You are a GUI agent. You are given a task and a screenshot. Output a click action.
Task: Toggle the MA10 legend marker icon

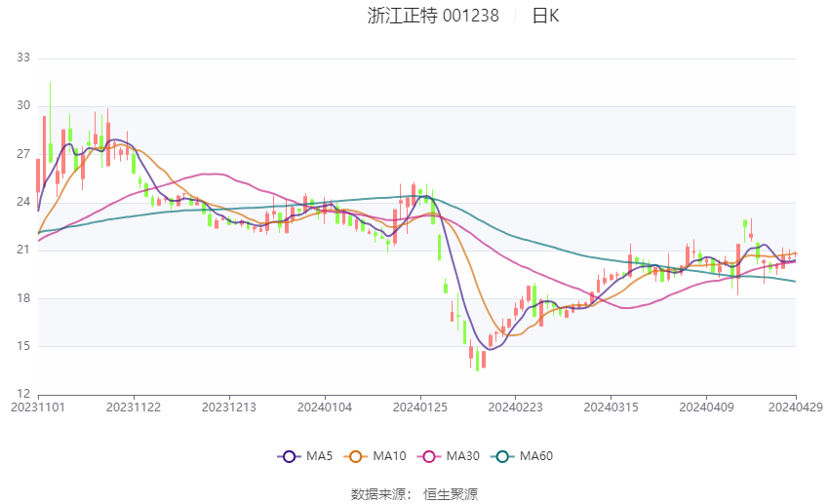click(357, 455)
